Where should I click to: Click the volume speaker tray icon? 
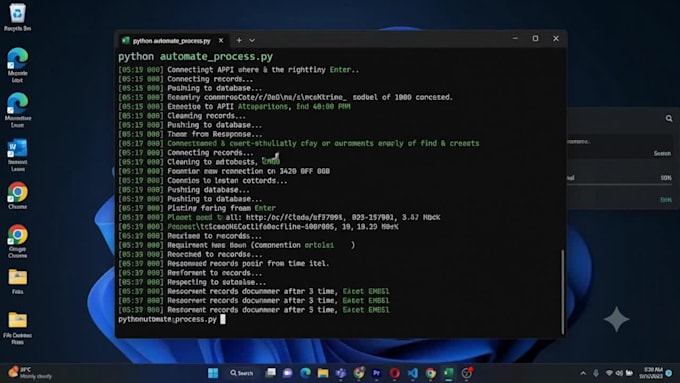click(619, 373)
